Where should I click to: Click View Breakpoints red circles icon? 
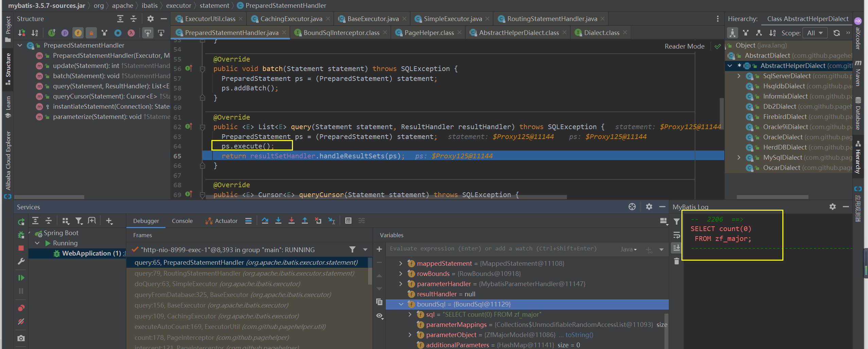click(21, 308)
